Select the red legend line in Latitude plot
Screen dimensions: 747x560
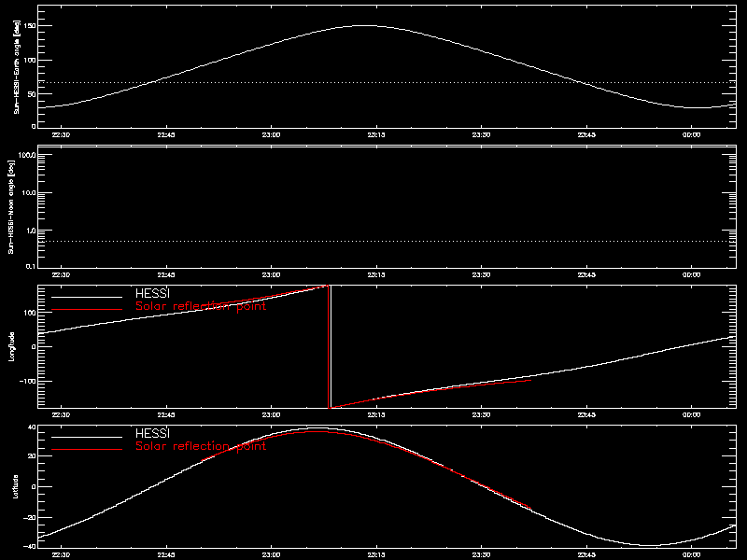point(87,450)
